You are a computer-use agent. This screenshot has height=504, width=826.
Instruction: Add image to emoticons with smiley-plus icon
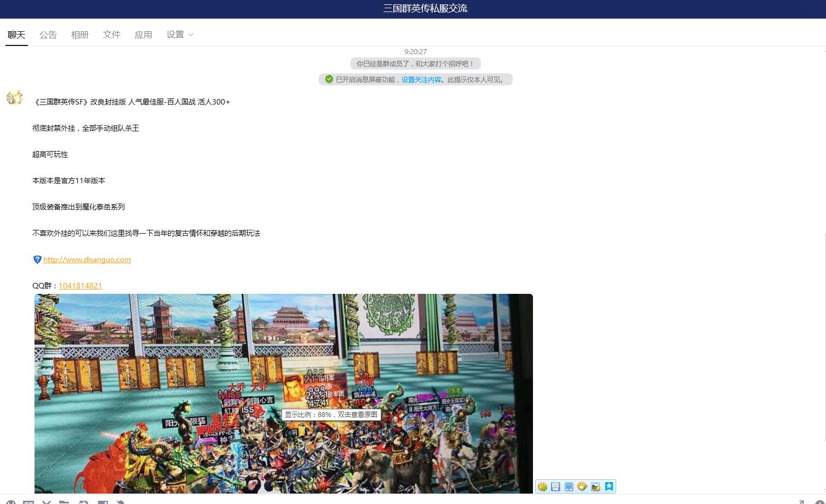(542, 486)
